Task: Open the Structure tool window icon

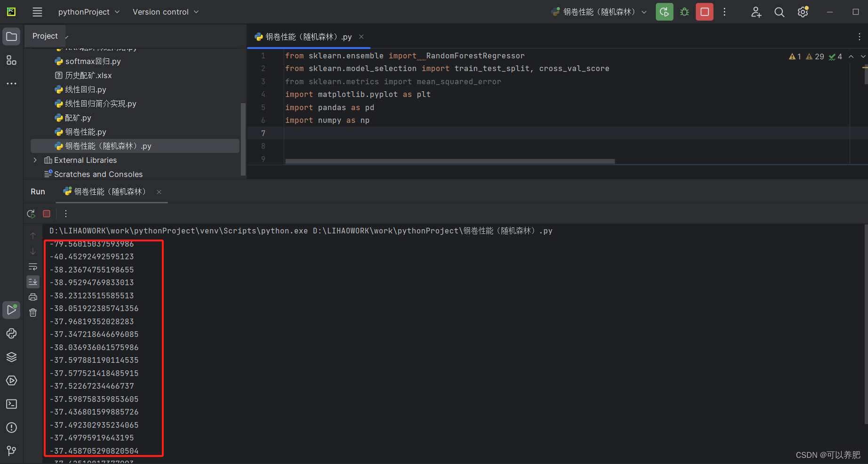Action: pyautogui.click(x=12, y=60)
